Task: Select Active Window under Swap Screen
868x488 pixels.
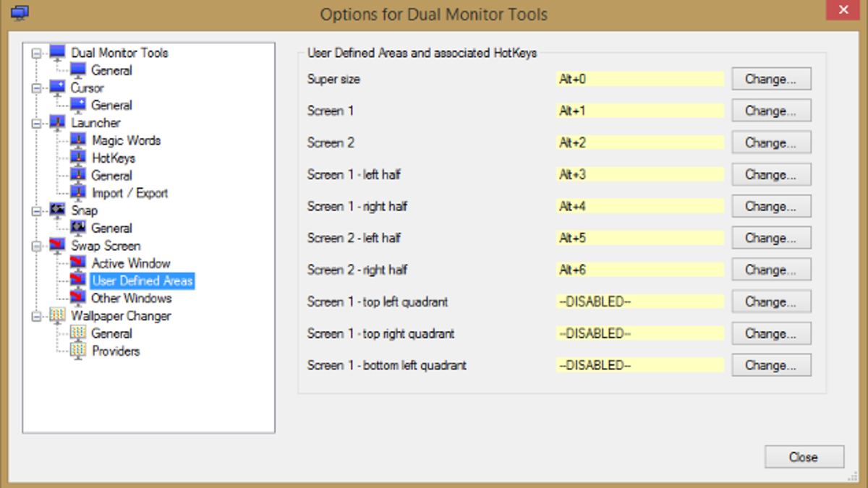Action: (x=131, y=264)
